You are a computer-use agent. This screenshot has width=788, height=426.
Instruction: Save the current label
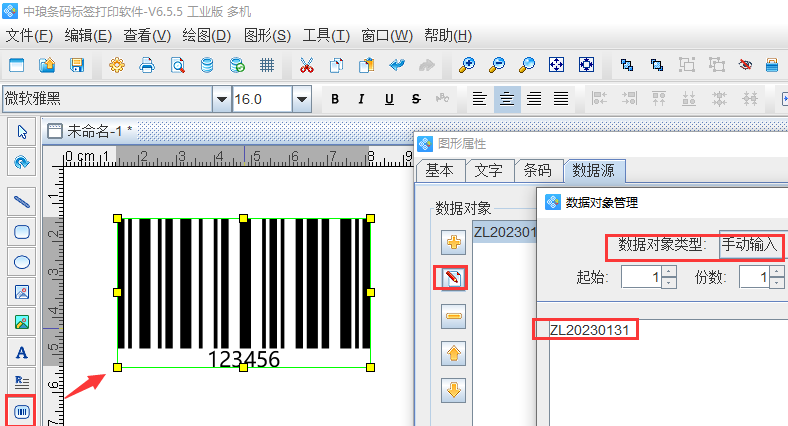click(x=77, y=65)
